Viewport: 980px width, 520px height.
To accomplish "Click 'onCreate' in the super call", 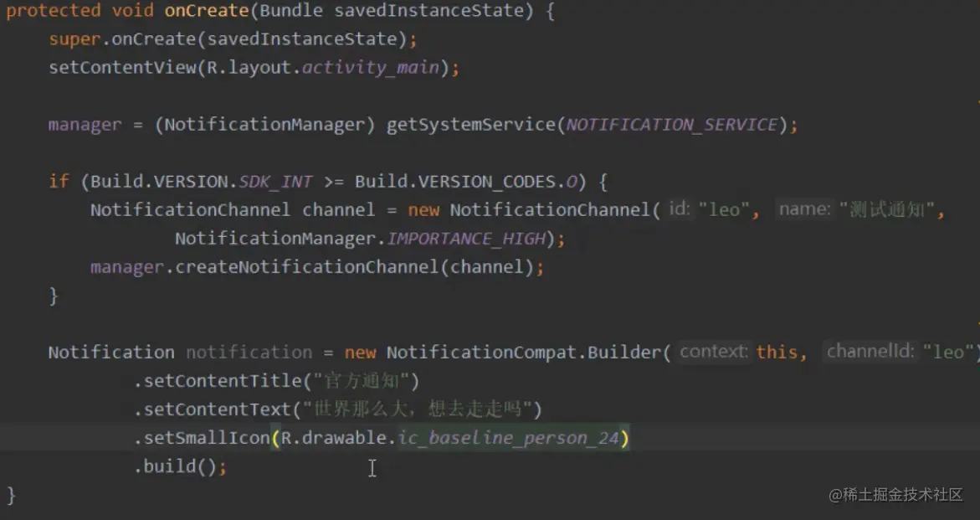I will pyautogui.click(x=154, y=39).
